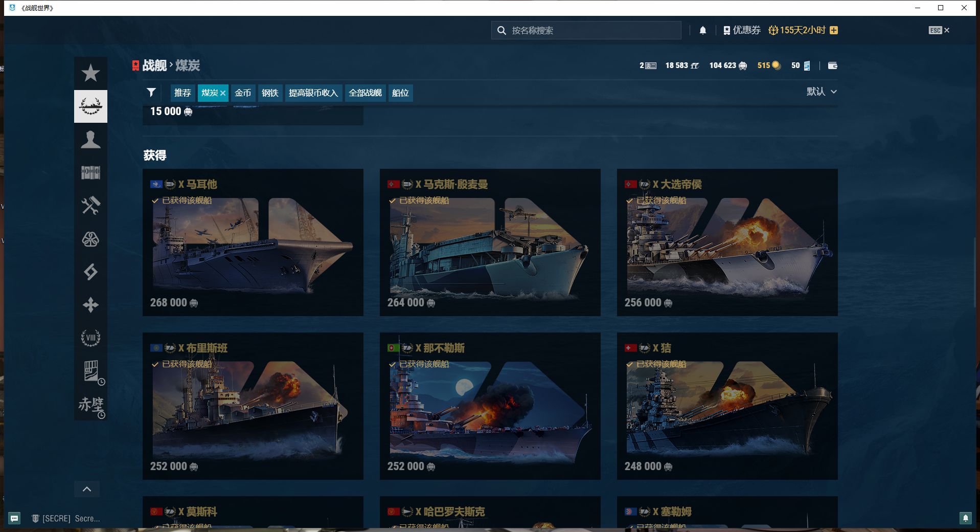Toggle the 钢铁 filter chip
Screen dimensions: 980x532
(270, 93)
